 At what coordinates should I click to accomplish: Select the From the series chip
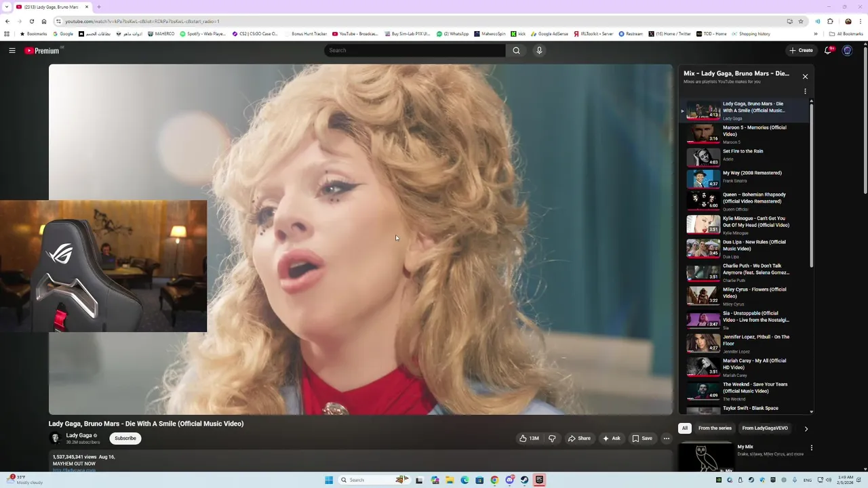click(x=715, y=428)
